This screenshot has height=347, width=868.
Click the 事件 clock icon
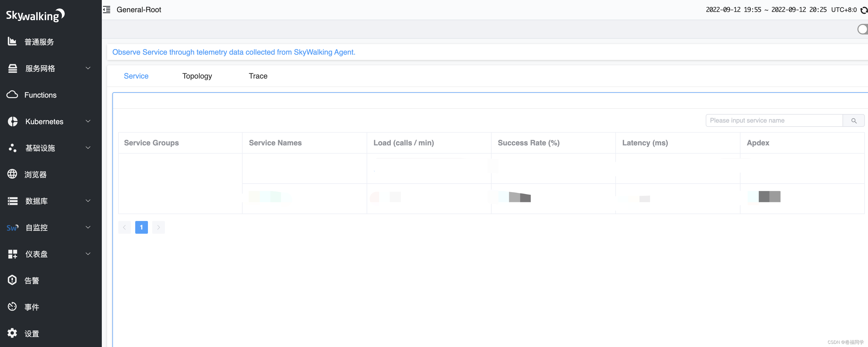[12, 306]
